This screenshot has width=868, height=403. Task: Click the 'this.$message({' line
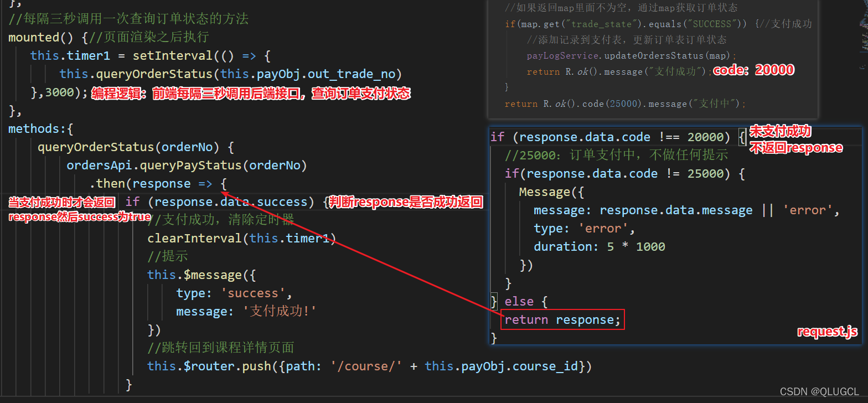pos(201,275)
